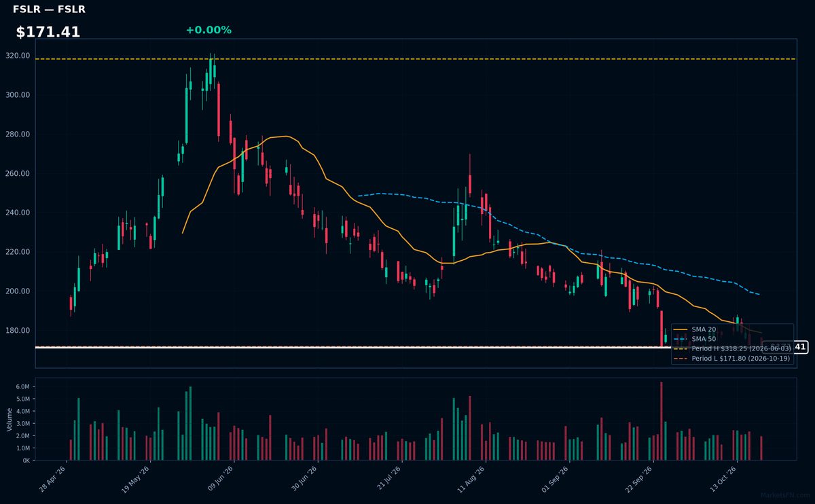Viewport: 815px width, 504px height.
Task: Click the 0K volume axis label
Action: pyautogui.click(x=26, y=461)
